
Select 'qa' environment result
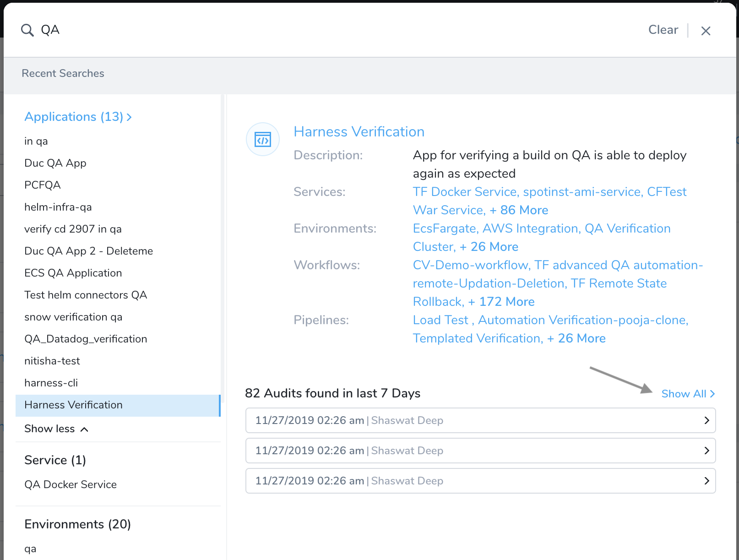pos(30,549)
